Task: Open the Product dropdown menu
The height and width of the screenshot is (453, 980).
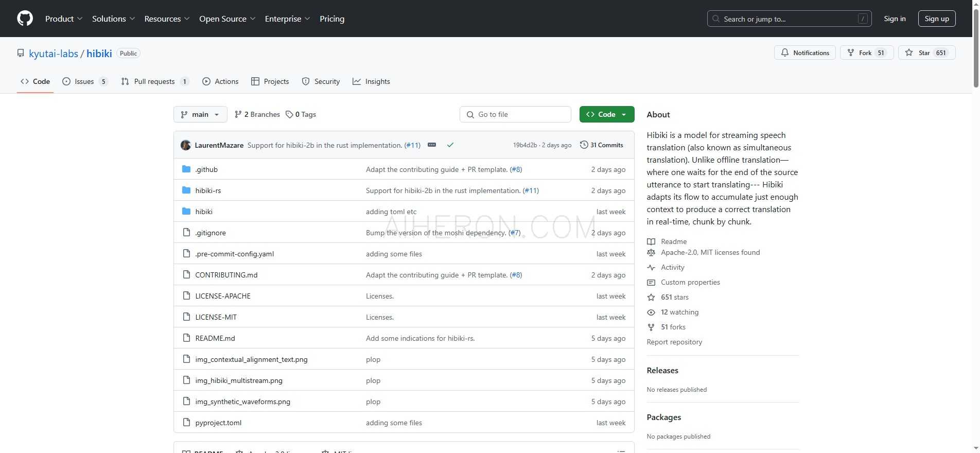Action: point(64,19)
